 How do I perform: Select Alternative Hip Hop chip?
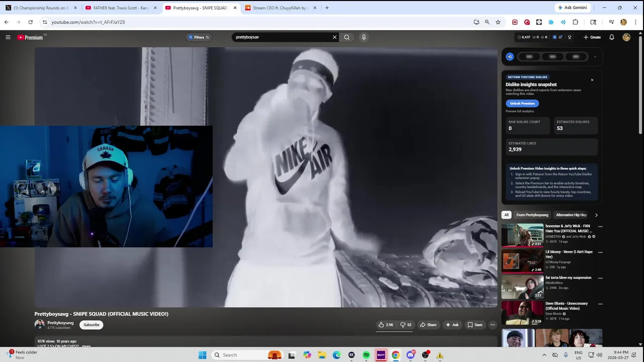coord(571,215)
